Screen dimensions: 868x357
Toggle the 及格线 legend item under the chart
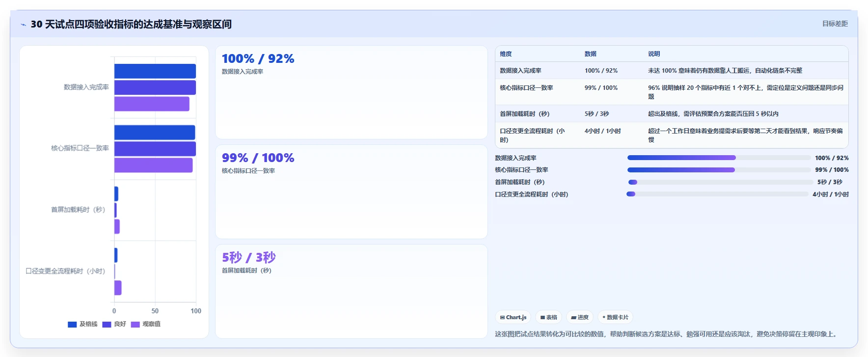pos(82,324)
